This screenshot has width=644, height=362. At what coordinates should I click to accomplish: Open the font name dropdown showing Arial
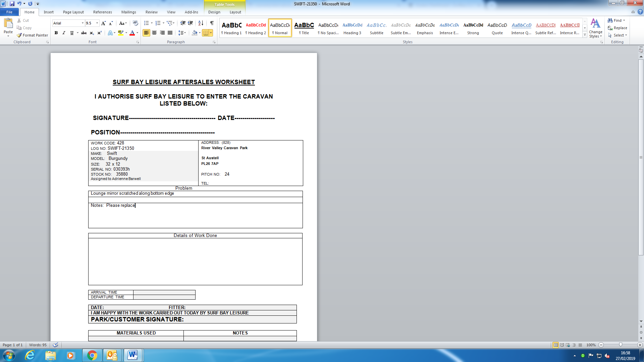point(83,23)
